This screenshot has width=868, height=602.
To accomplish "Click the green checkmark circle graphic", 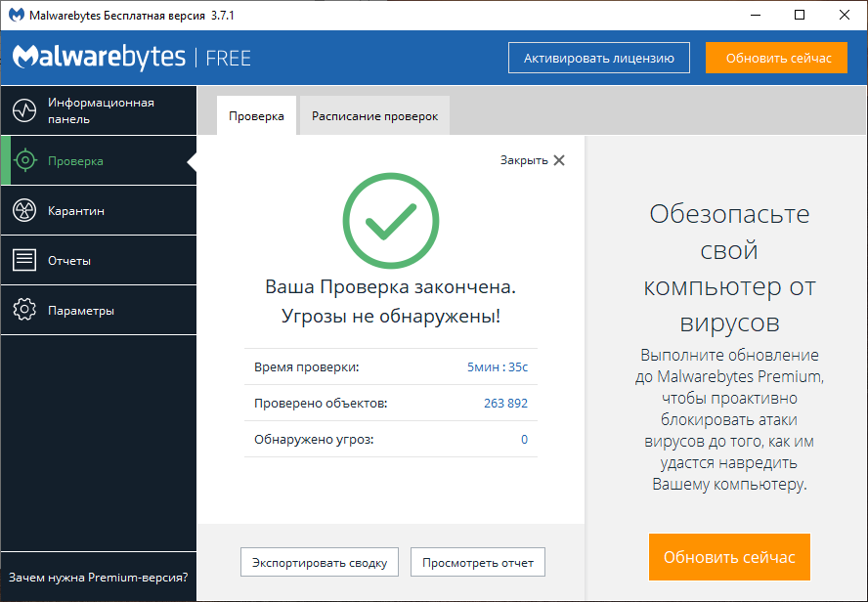I will coord(391,221).
